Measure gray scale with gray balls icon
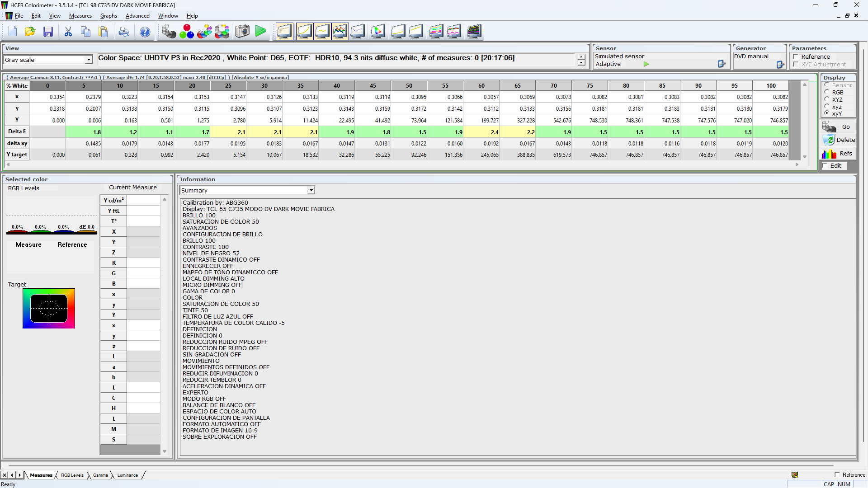The height and width of the screenshot is (488, 868). click(x=169, y=31)
